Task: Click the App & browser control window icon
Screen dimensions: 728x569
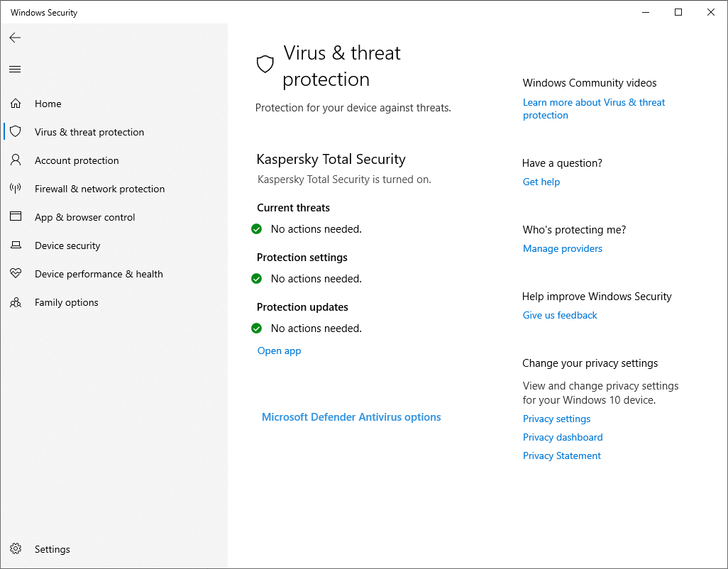Action: [16, 217]
